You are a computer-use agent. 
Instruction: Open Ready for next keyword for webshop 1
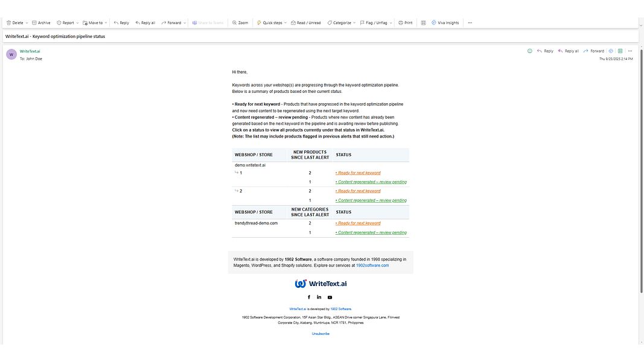[359, 172]
